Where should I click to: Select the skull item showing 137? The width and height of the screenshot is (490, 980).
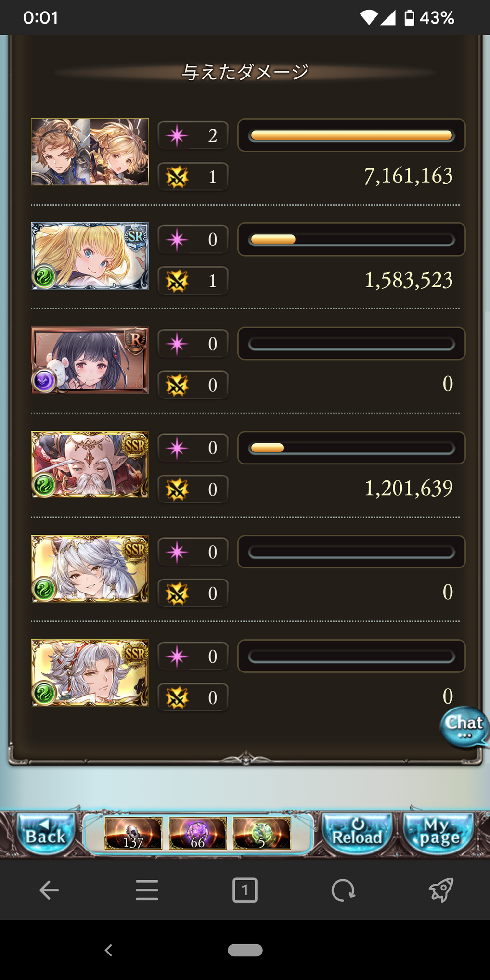133,833
